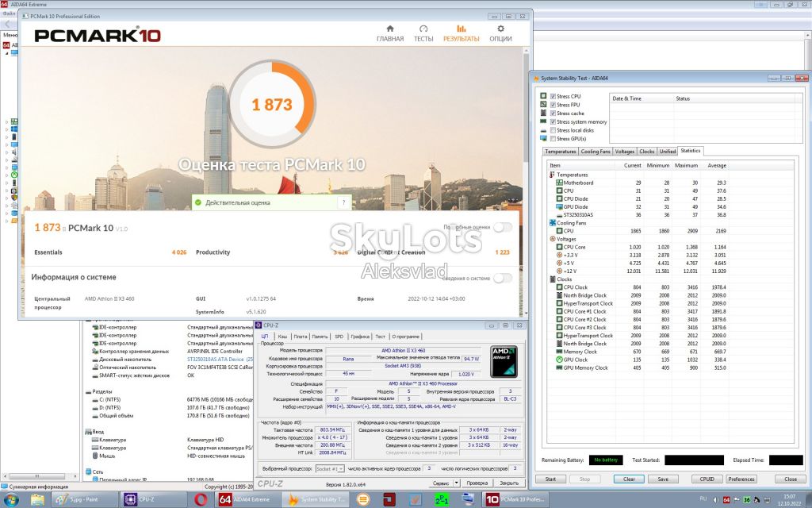This screenshot has height=508, width=812.
Task: Click the Stress GPU(s) monitor icon
Action: (543, 138)
